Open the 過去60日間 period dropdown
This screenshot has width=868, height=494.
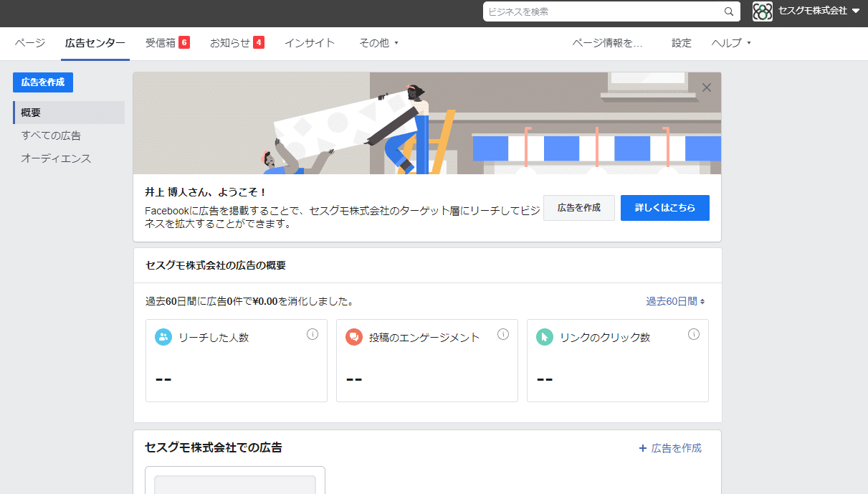[676, 301]
